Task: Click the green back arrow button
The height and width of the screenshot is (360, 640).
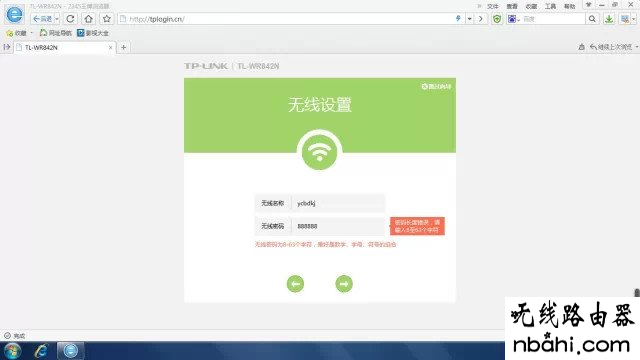Action: pyautogui.click(x=295, y=284)
